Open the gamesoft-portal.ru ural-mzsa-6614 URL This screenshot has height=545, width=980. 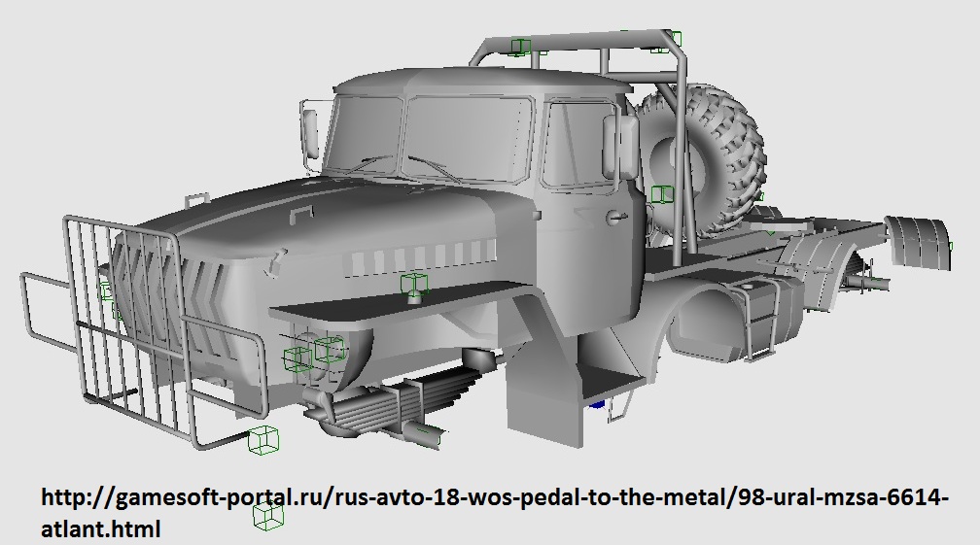coord(494,513)
